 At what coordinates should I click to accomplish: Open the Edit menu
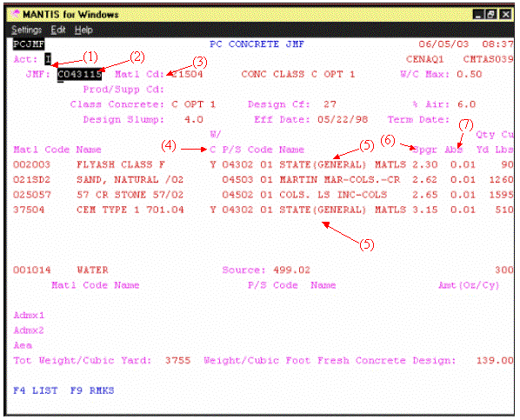click(58, 30)
